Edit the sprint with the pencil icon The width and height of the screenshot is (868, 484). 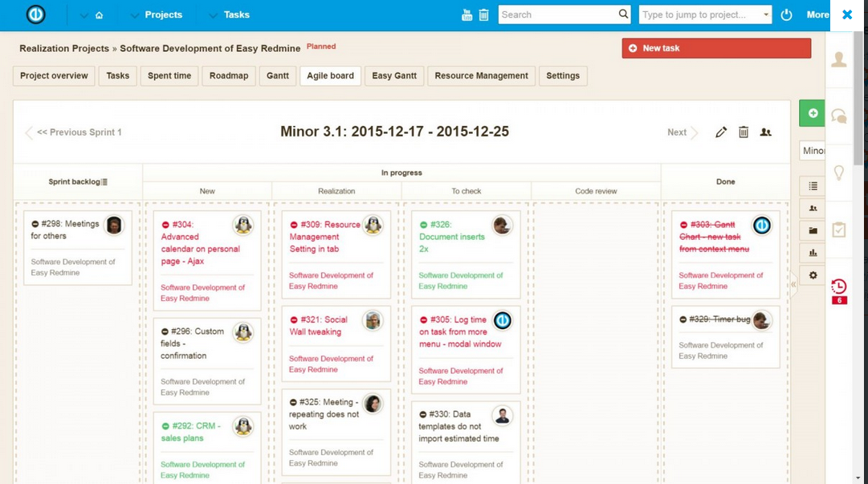(x=721, y=132)
